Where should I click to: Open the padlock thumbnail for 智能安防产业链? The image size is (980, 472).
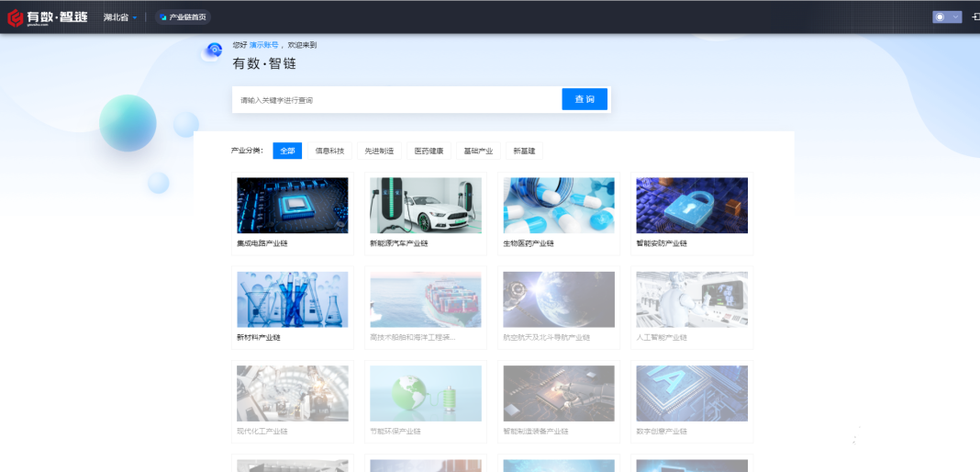click(692, 205)
